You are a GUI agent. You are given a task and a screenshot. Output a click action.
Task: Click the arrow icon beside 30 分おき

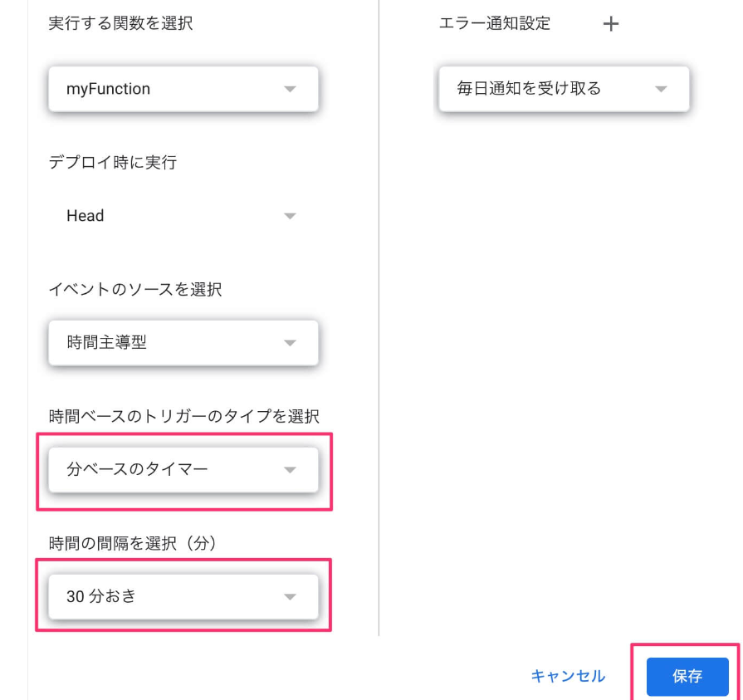(290, 597)
